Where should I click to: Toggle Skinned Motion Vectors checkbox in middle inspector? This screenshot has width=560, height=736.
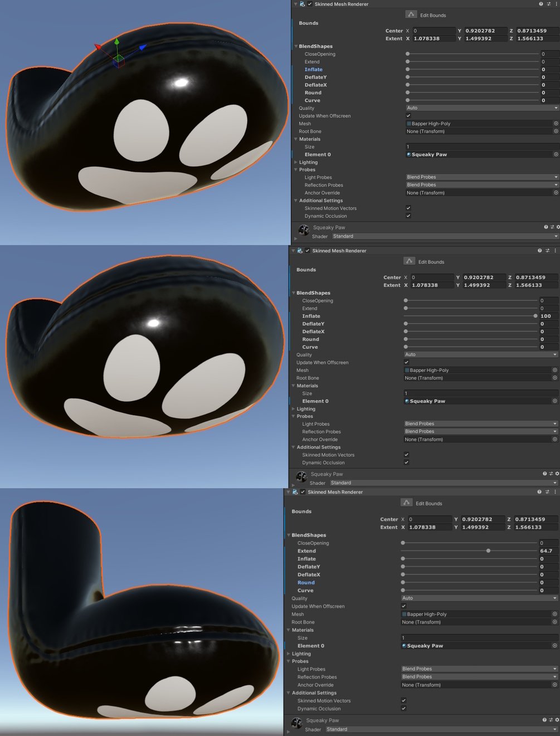407,455
